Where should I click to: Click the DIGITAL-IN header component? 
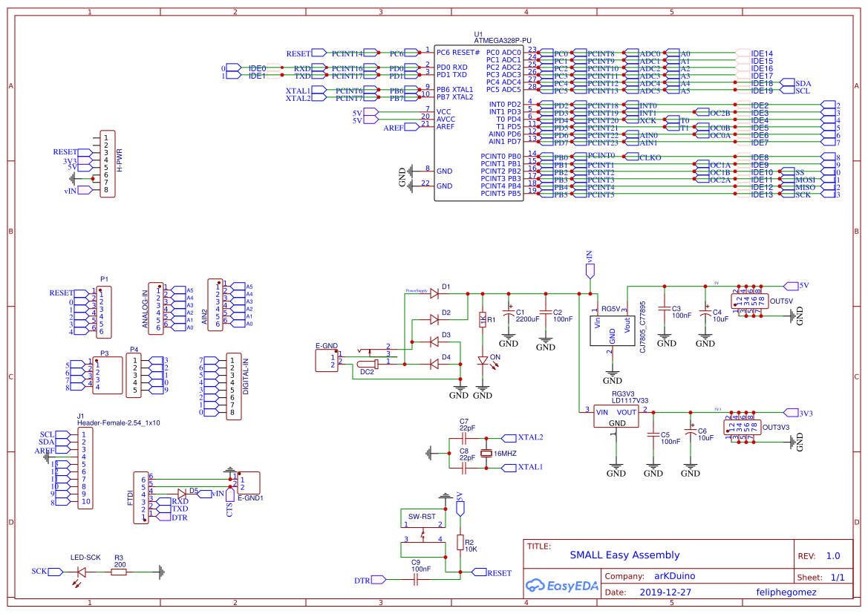(233, 386)
